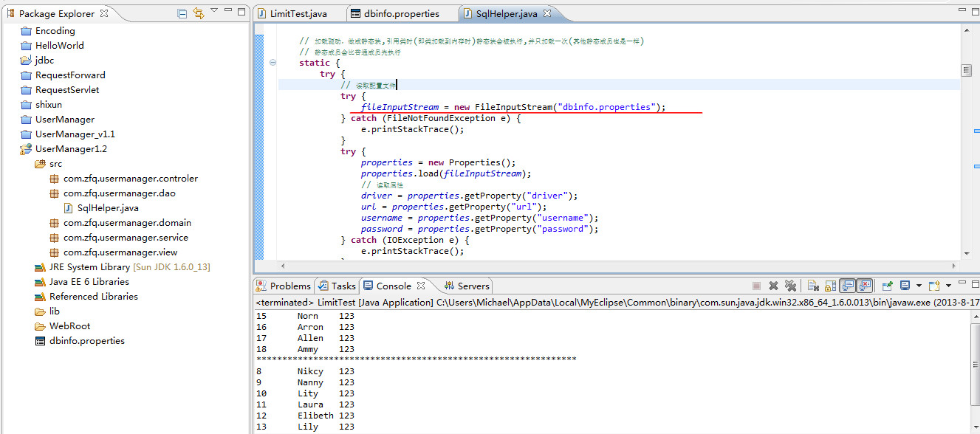Toggle Scroll Lock in Console
The height and width of the screenshot is (434, 980).
click(x=830, y=286)
